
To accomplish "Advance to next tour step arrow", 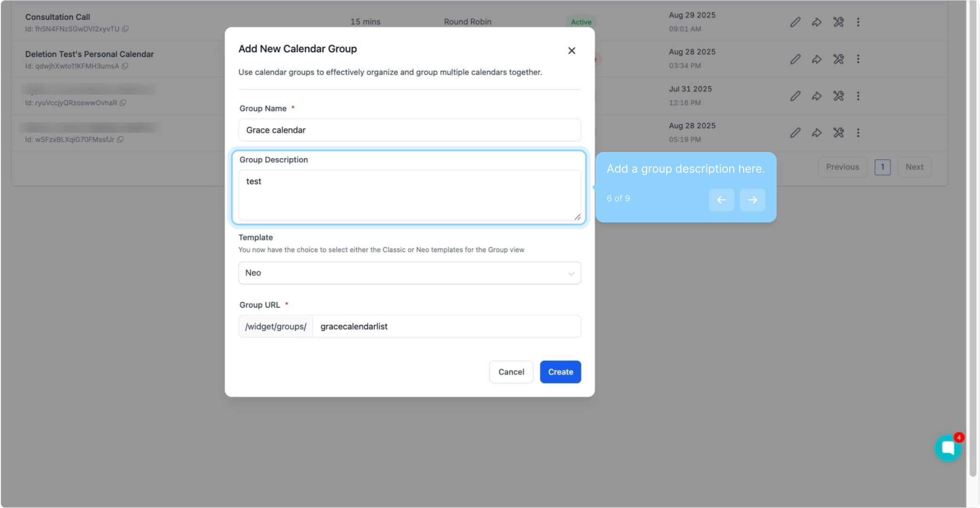I will point(752,200).
